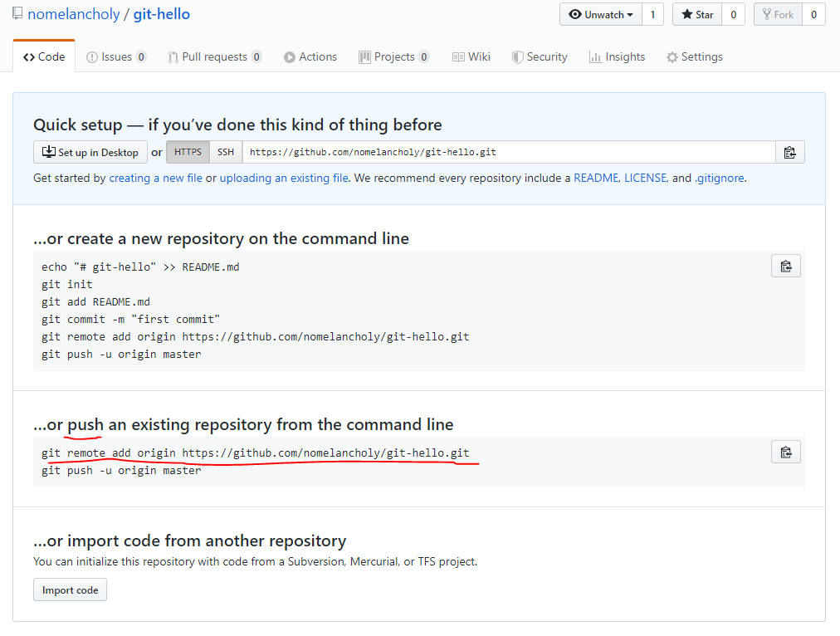Click the Import code button
This screenshot has height=636, width=840.
pos(71,590)
